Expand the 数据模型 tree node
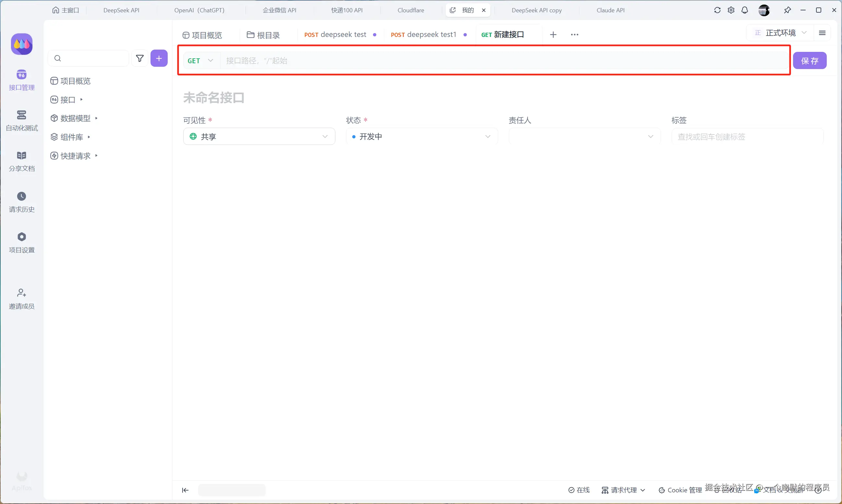The image size is (842, 504). click(x=96, y=118)
